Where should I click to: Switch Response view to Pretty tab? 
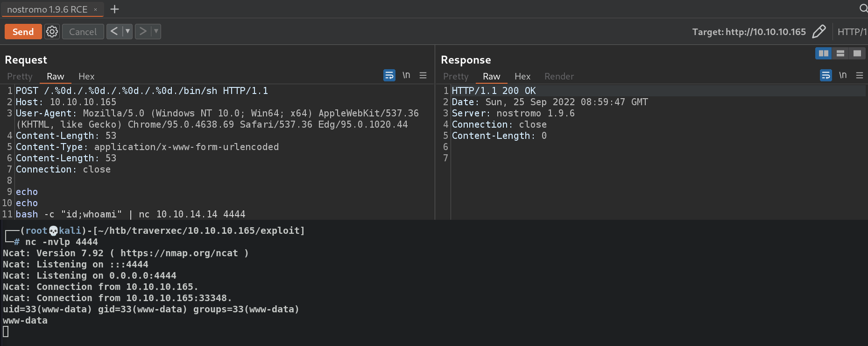click(x=456, y=76)
